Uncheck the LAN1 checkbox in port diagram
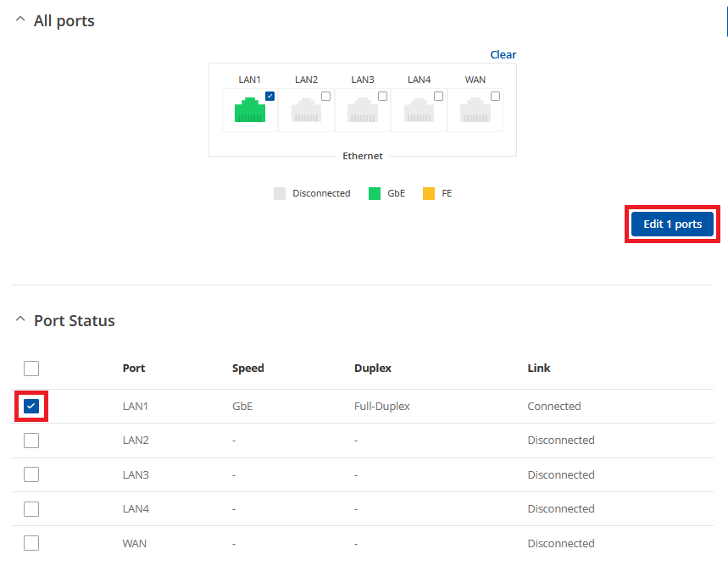Image resolution: width=728 pixels, height=571 pixels. [270, 96]
